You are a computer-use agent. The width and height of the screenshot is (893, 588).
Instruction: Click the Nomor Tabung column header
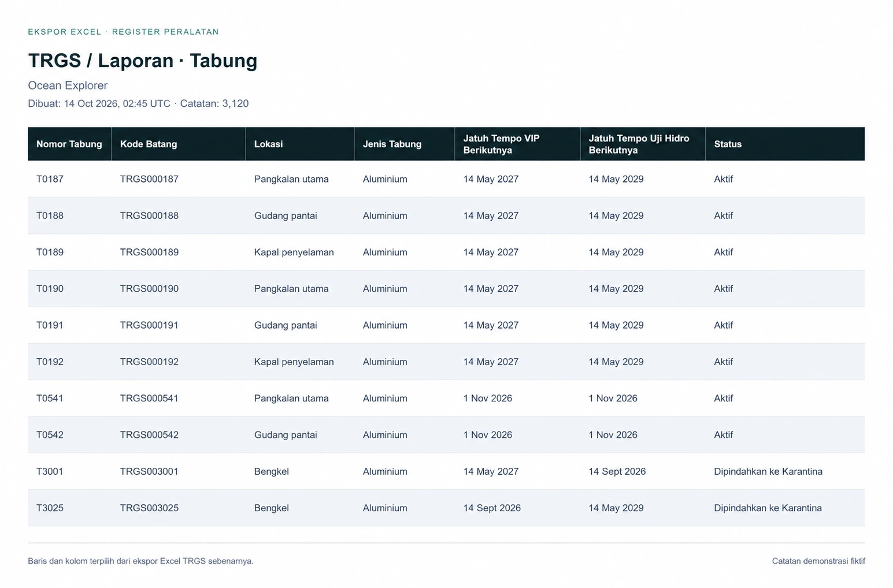(69, 144)
